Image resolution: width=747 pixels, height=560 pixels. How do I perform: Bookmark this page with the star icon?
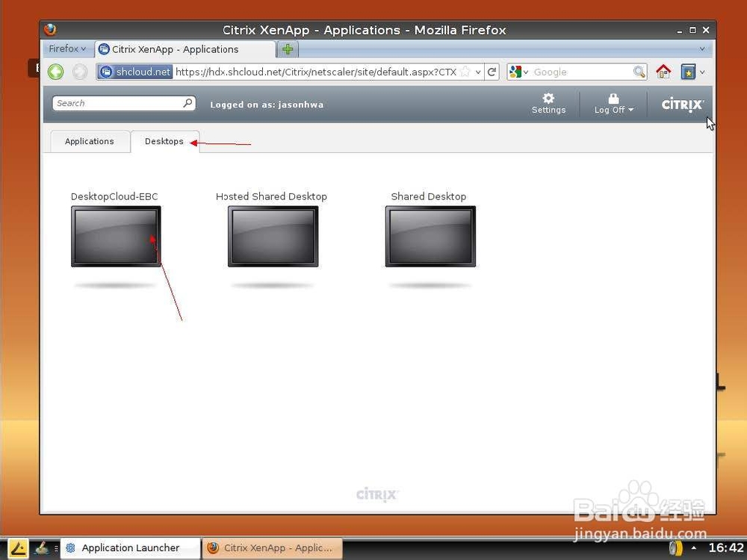(x=465, y=72)
